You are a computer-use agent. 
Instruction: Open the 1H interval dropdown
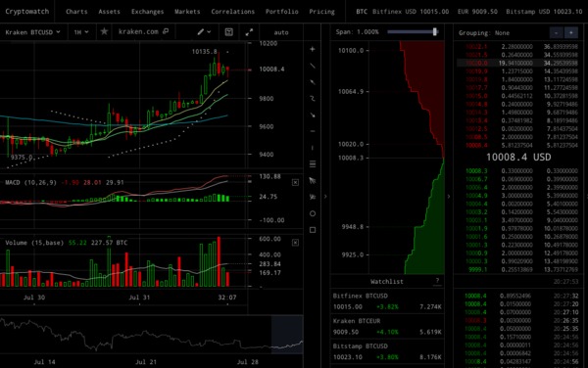click(x=81, y=32)
